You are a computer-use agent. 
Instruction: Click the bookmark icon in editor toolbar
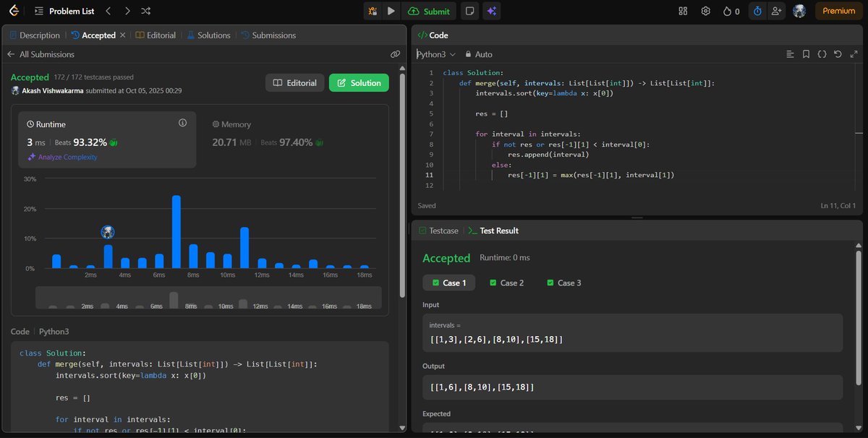[x=806, y=54]
